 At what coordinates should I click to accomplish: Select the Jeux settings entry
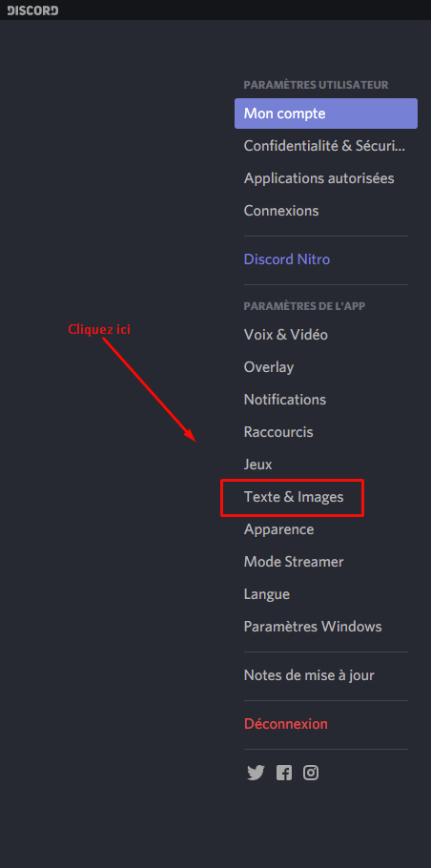click(x=326, y=465)
